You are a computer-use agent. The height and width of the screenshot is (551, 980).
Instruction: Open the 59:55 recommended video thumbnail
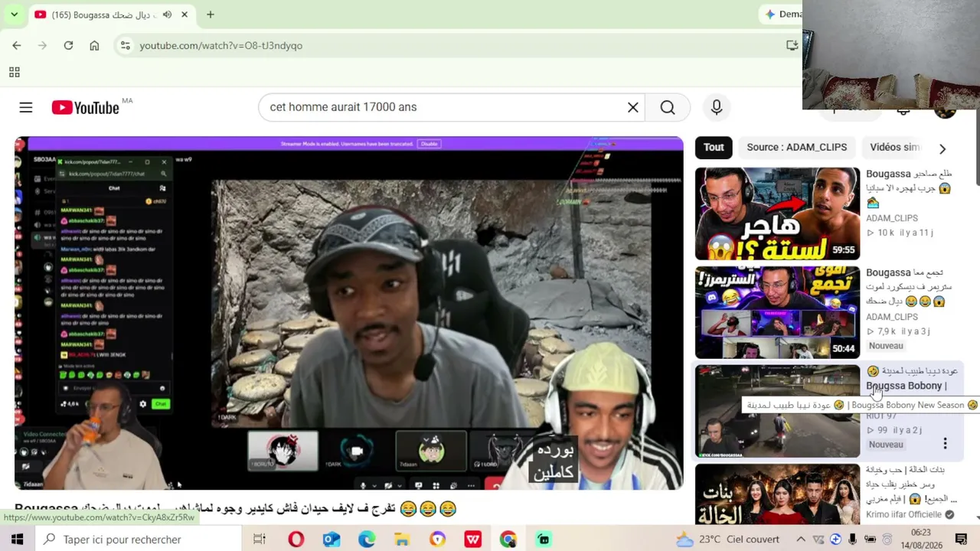pos(777,214)
